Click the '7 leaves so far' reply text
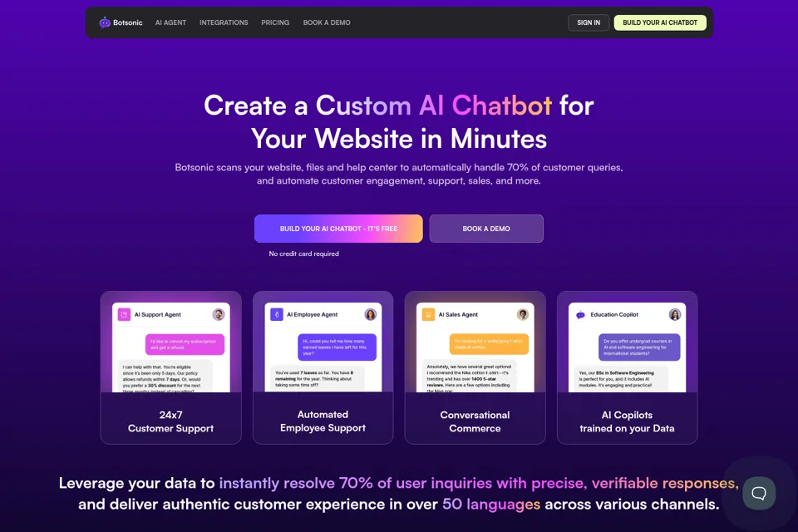The image size is (798, 532). point(317,378)
